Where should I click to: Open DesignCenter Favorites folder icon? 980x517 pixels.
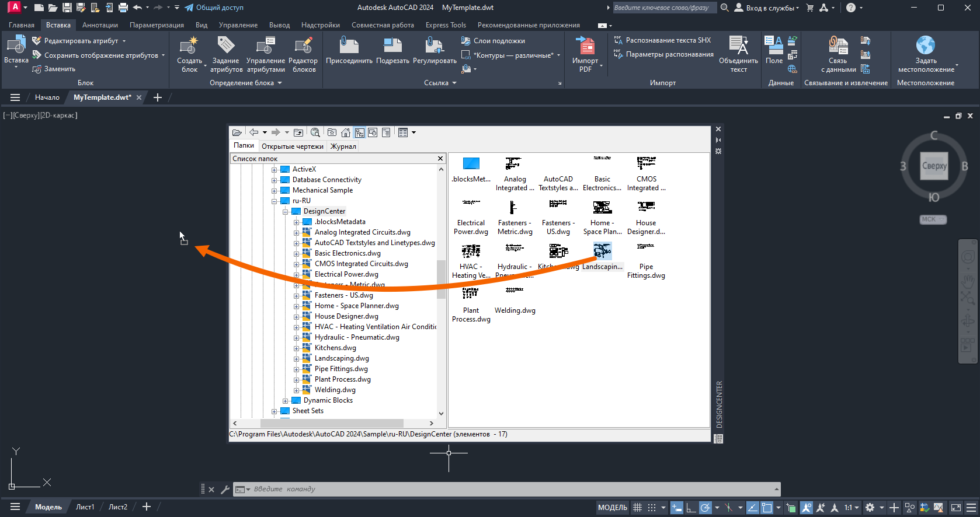(332, 132)
